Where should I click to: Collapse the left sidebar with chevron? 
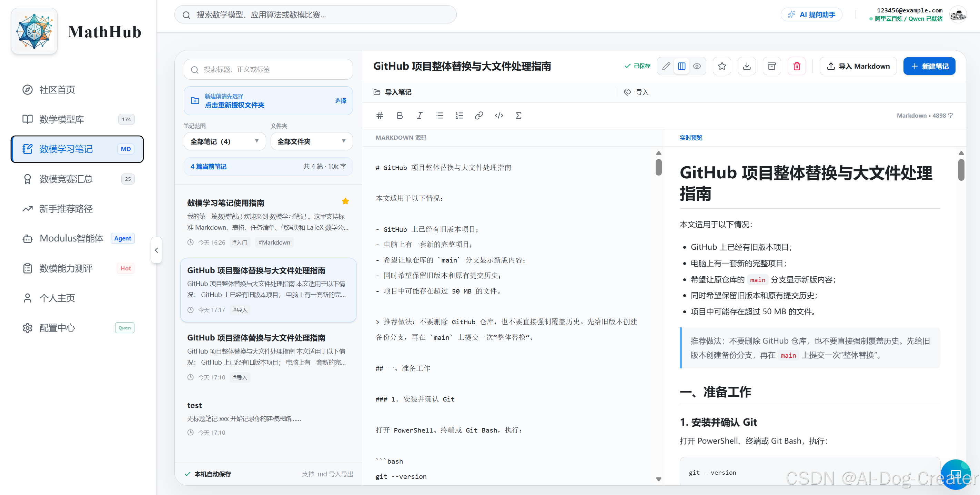pos(156,250)
